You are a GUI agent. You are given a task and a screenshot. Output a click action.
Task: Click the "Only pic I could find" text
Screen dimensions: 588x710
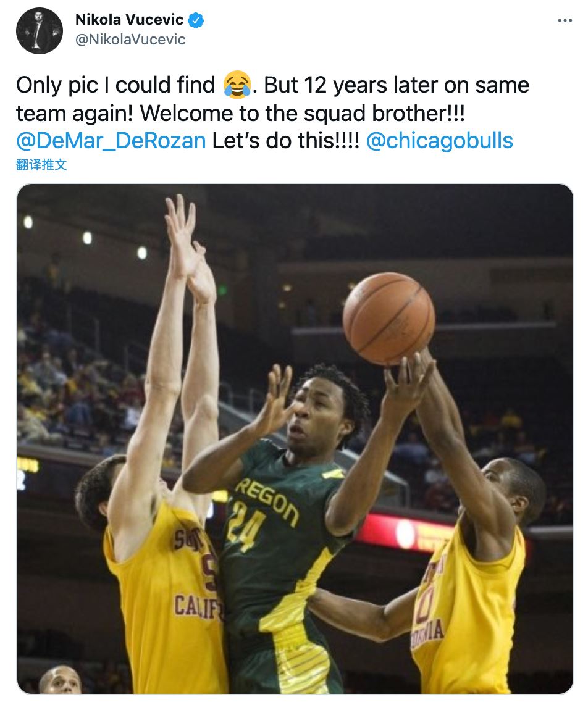[115, 85]
